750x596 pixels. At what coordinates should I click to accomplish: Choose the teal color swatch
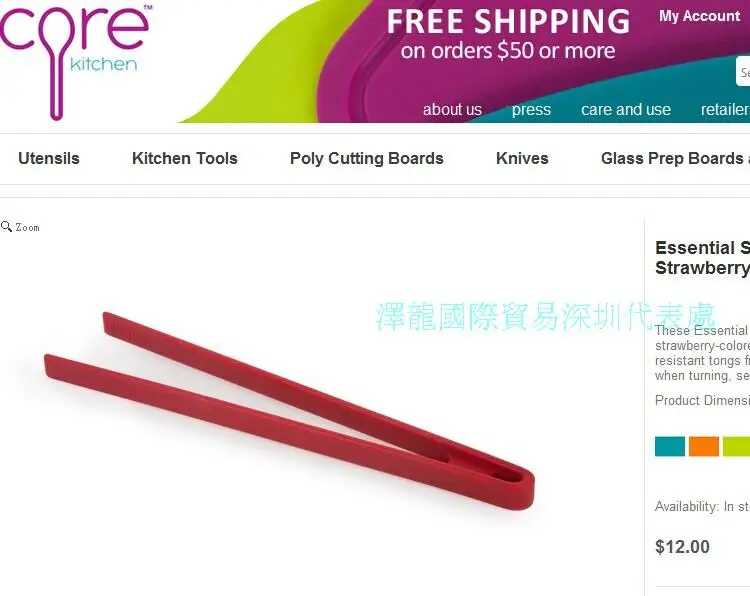670,446
